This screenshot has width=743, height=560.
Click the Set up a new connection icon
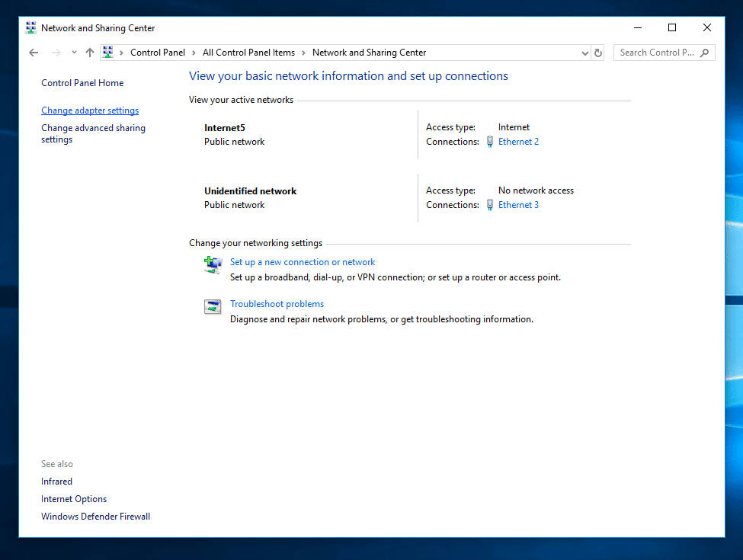pos(213,264)
